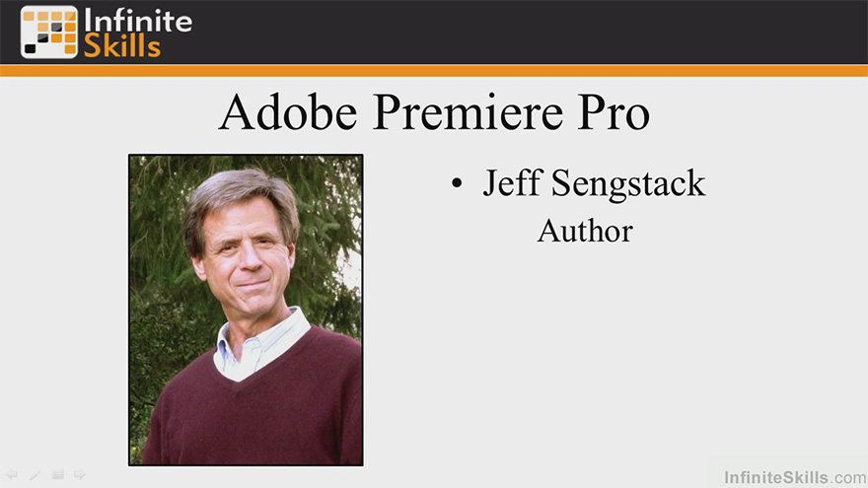
Task: Open the slideshow menu icon
Action: coord(57,474)
